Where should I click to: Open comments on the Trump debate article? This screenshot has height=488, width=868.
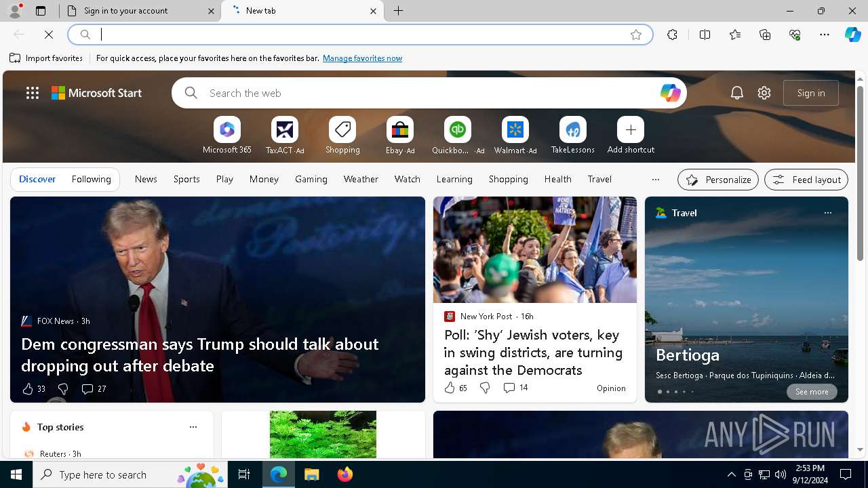[94, 389]
